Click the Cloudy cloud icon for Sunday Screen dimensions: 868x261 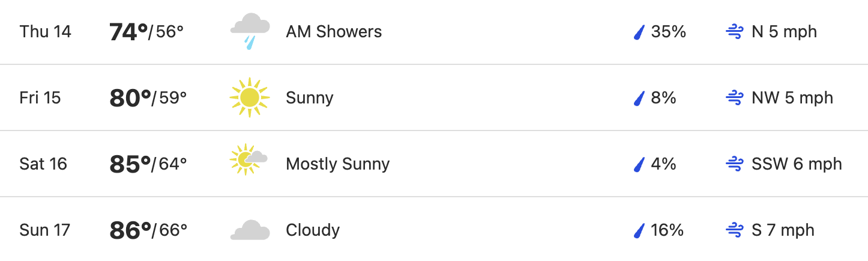point(250,230)
